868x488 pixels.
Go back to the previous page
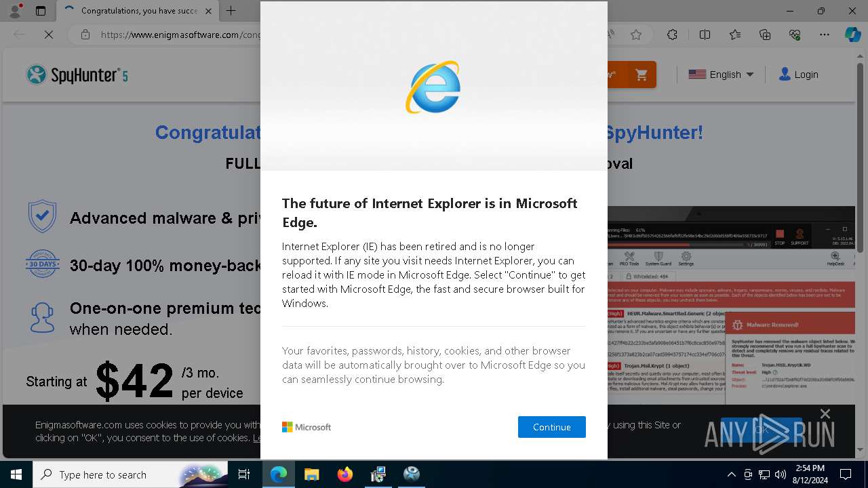click(19, 35)
